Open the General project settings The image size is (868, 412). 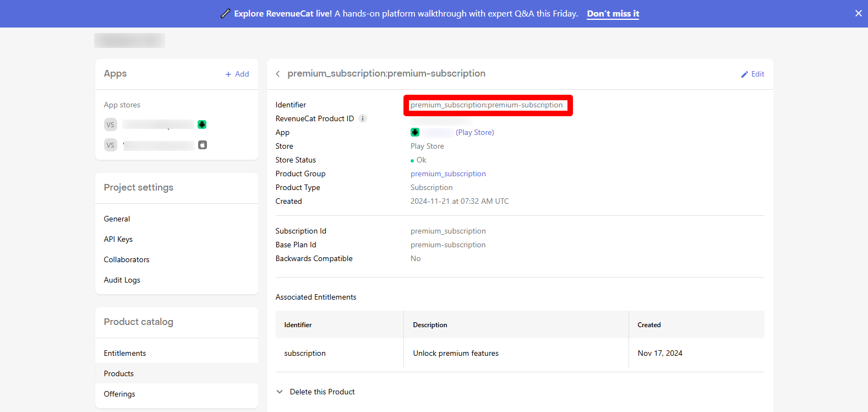117,219
